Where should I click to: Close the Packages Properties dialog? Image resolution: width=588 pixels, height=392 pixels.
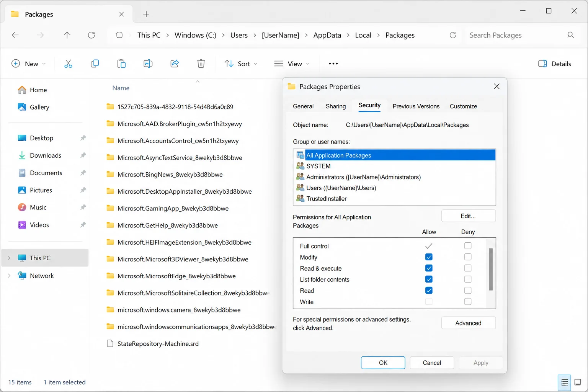tap(497, 87)
